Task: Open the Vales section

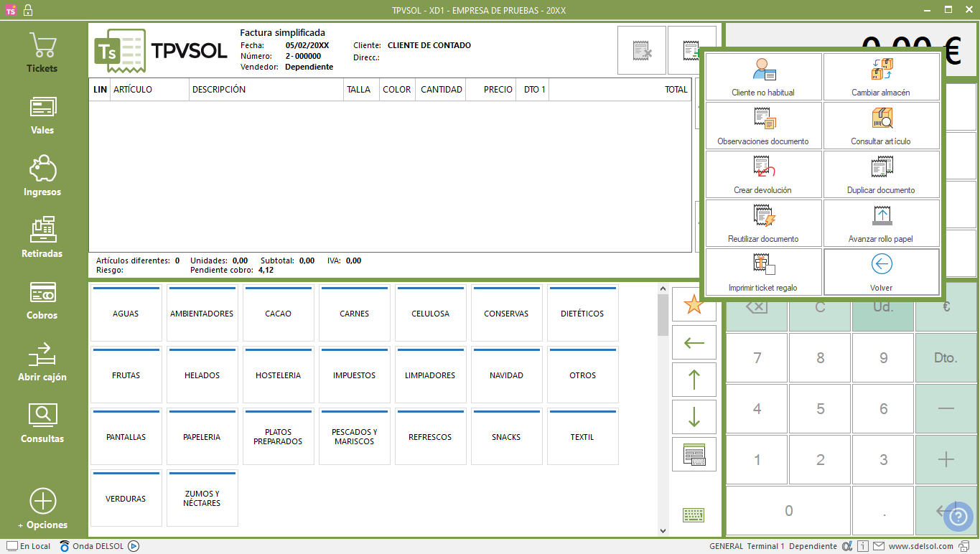Action: (x=42, y=115)
